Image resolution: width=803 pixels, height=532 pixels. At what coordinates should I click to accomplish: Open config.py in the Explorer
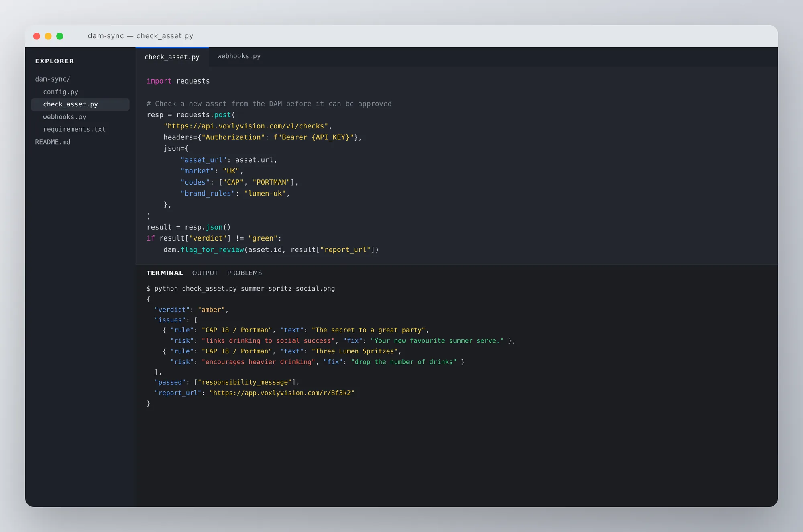coord(61,92)
